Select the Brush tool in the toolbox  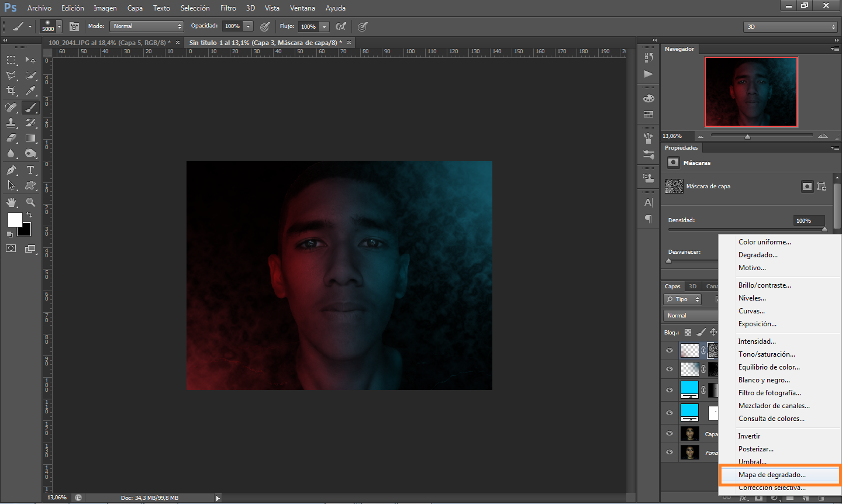tap(30, 108)
